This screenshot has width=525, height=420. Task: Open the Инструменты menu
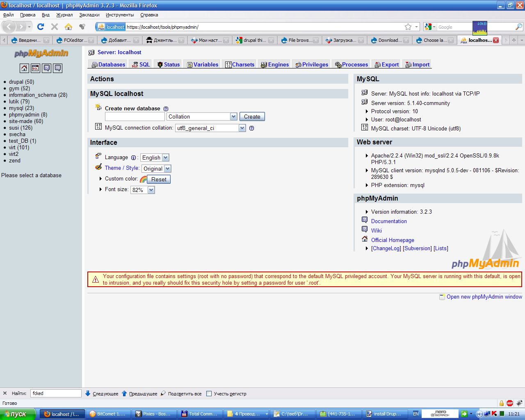click(x=120, y=15)
